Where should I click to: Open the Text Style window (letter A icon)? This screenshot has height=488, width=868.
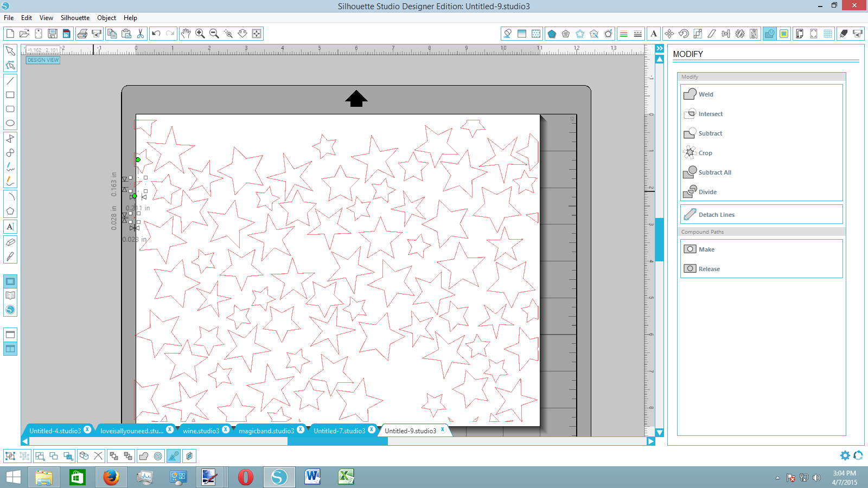click(x=654, y=34)
